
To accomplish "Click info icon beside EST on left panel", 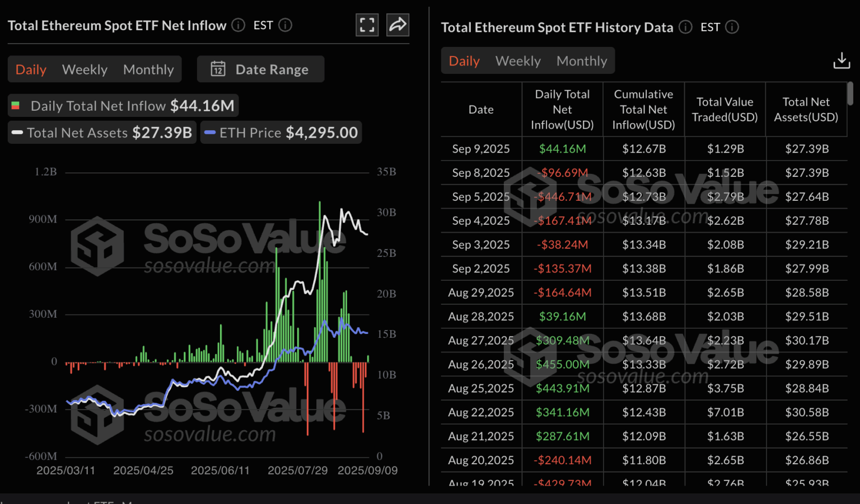I will tap(285, 25).
